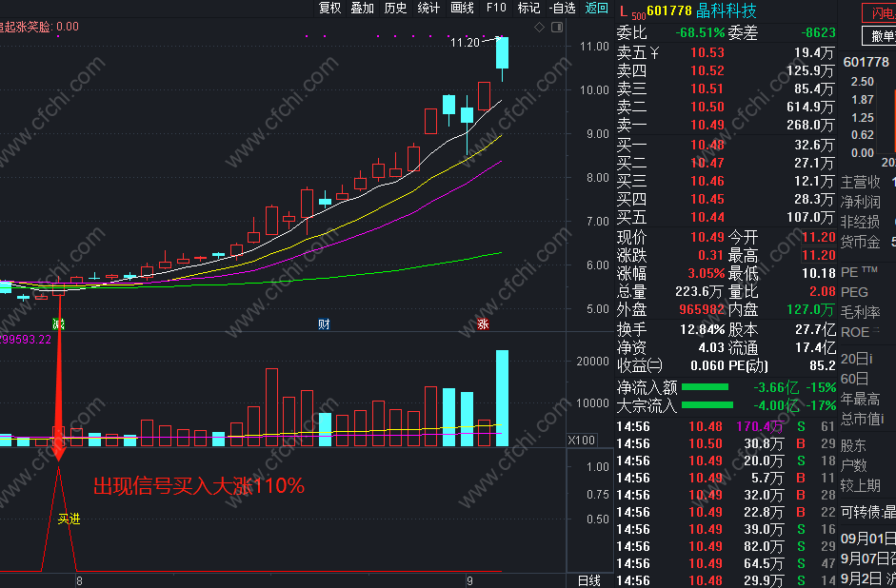
Task: Select the 买五 10.44 bid row
Action: (726, 218)
